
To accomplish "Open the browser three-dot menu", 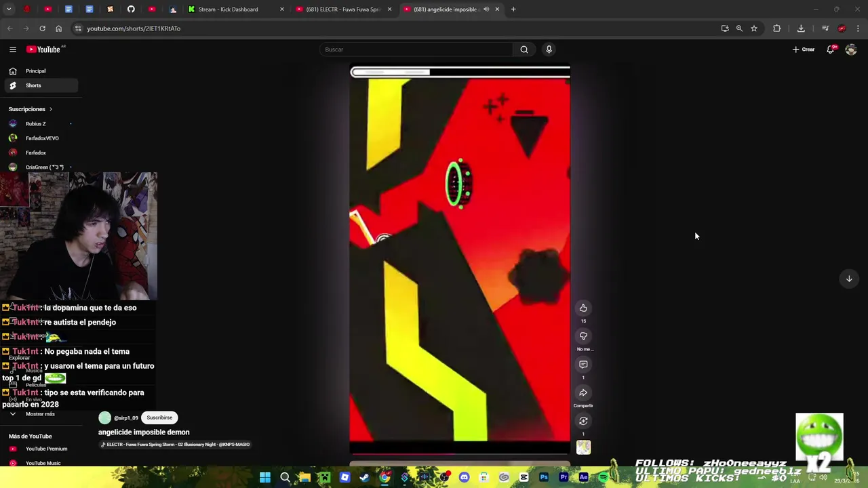I will 858,28.
